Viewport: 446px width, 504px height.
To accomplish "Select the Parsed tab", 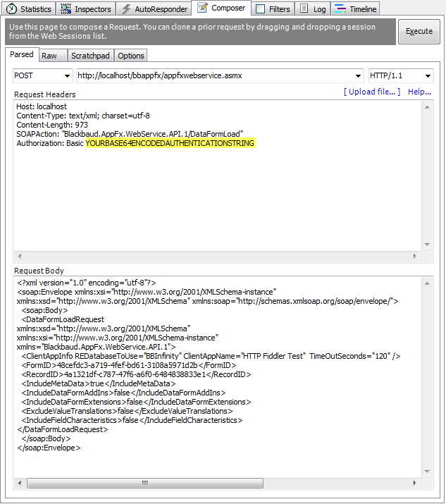I will [22, 55].
